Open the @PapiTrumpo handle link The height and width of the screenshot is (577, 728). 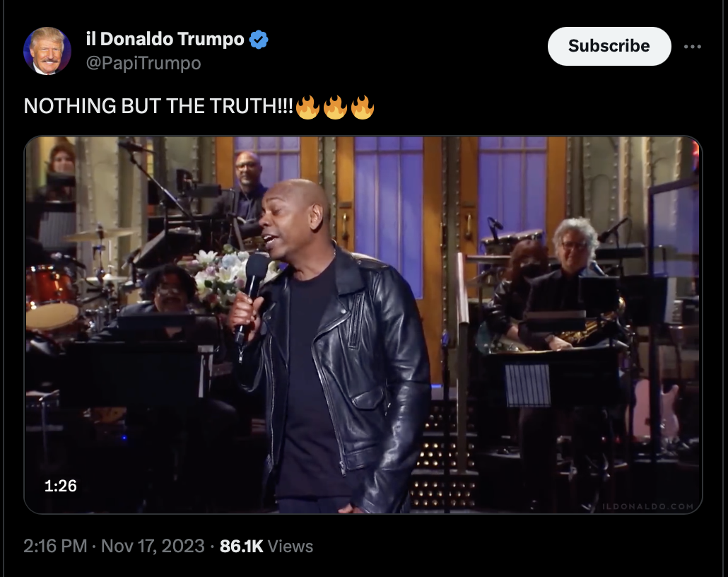click(x=143, y=63)
